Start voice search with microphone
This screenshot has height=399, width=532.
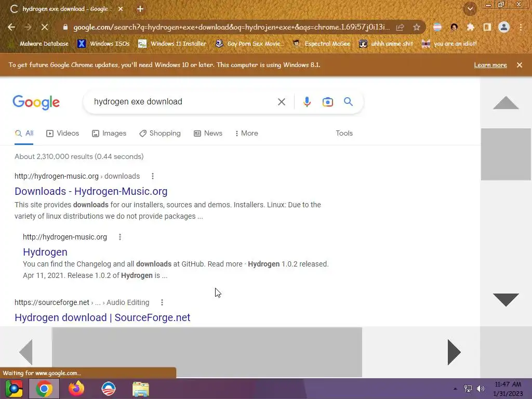coord(307,102)
